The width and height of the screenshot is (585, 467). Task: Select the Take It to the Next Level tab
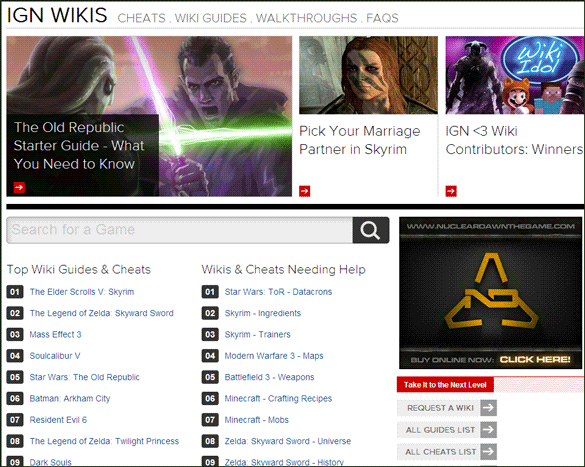(x=445, y=385)
